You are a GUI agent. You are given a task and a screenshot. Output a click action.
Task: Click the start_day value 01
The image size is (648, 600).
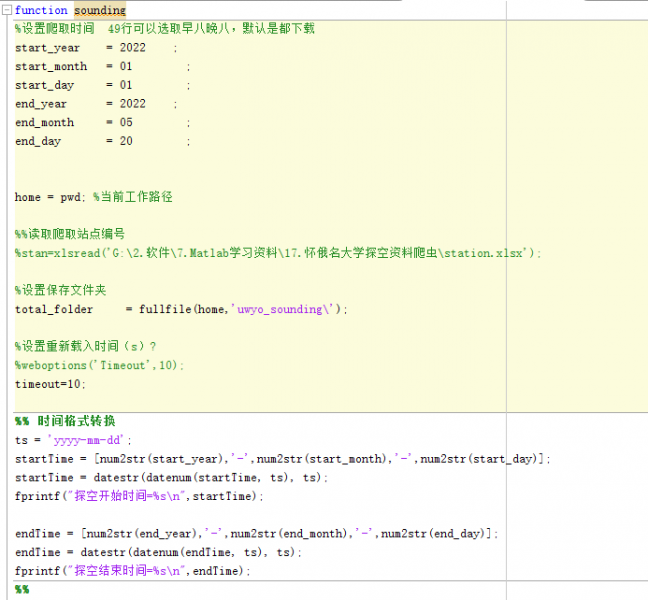(x=126, y=86)
